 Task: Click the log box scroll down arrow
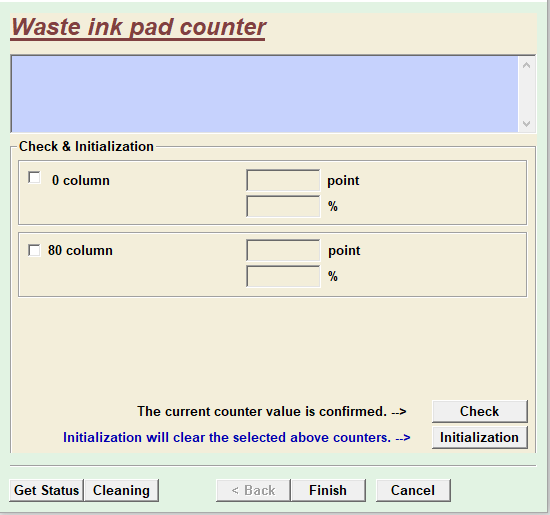tap(526, 124)
